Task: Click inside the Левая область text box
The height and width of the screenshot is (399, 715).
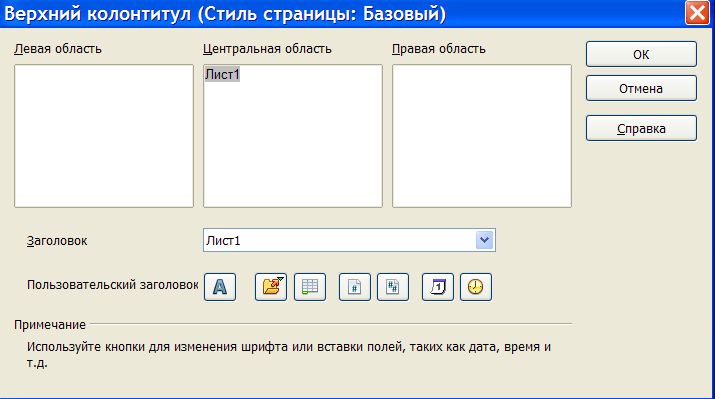Action: tap(104, 136)
